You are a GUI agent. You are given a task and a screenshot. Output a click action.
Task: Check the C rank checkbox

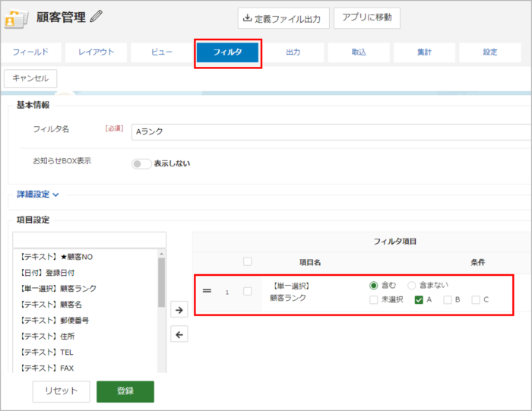(x=476, y=300)
